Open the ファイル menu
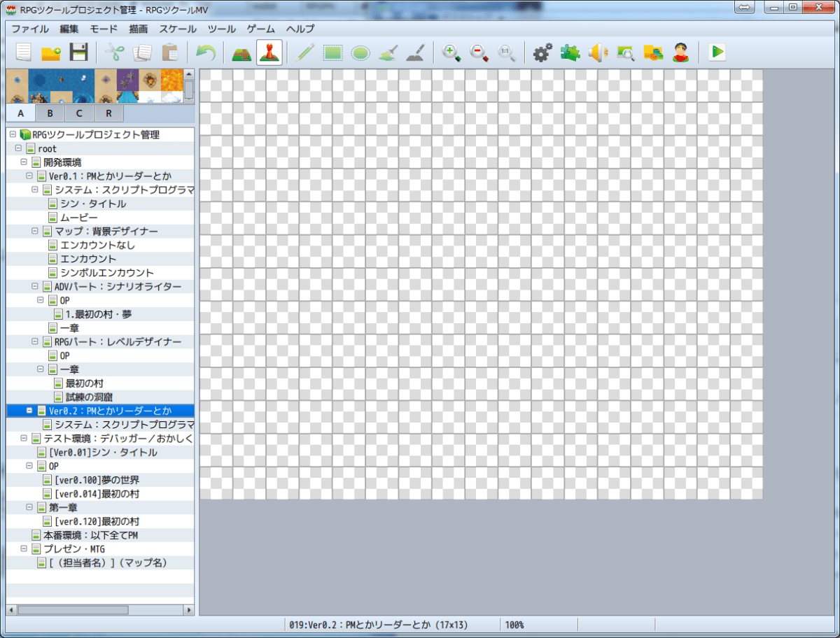The width and height of the screenshot is (840, 638). point(30,29)
